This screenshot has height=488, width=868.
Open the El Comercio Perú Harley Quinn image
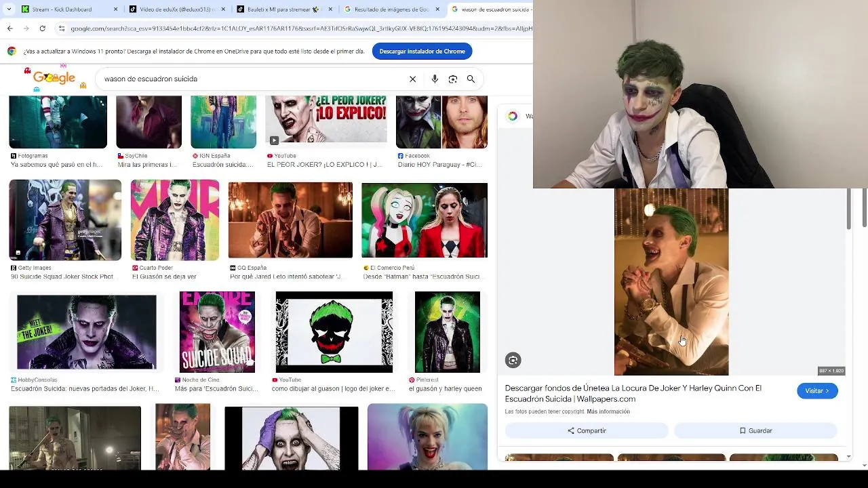pyautogui.click(x=425, y=220)
